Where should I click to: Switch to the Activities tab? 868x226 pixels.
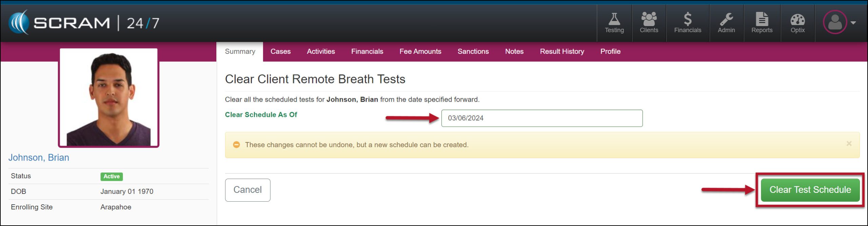(x=321, y=52)
